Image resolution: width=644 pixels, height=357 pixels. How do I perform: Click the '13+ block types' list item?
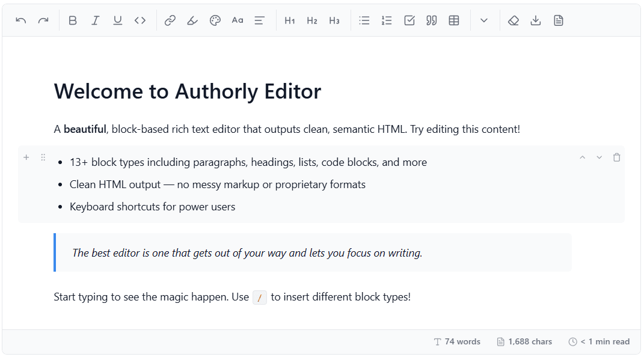click(x=248, y=162)
